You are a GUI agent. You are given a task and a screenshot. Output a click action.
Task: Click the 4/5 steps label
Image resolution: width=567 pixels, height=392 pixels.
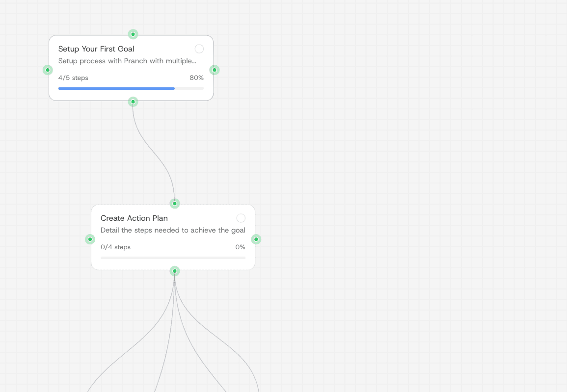click(x=73, y=78)
